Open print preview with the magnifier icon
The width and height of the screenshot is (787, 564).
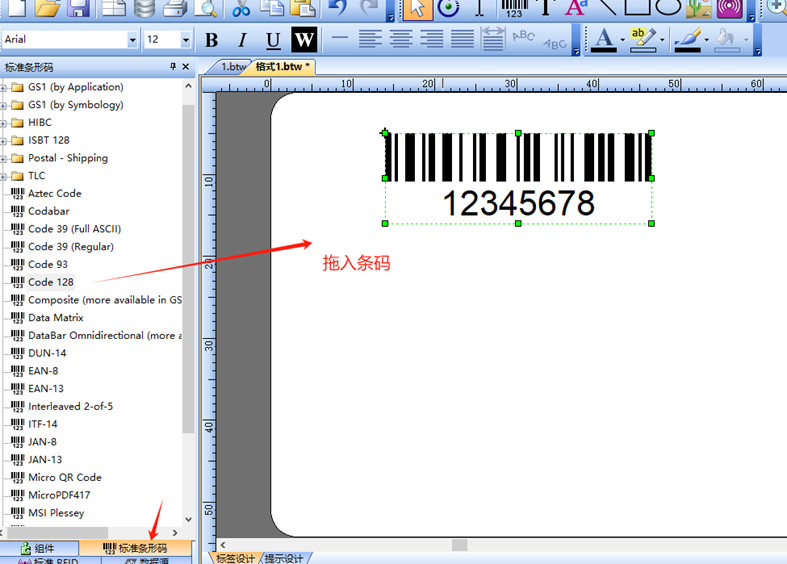[x=206, y=8]
